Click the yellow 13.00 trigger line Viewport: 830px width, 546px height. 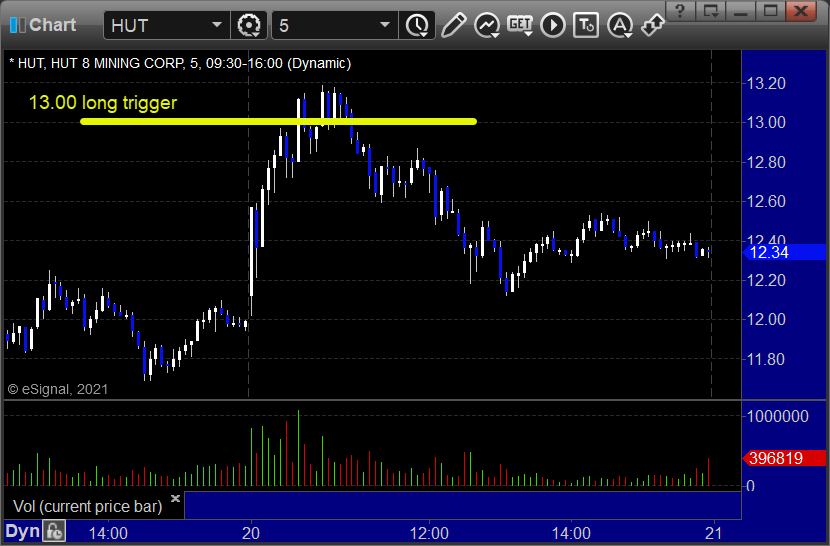coord(278,121)
